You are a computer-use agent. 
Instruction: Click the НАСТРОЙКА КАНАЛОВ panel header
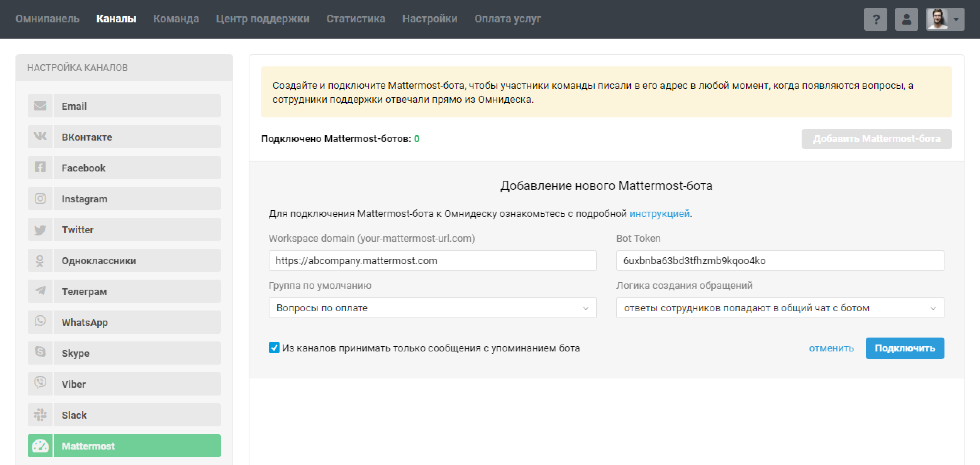tap(124, 68)
